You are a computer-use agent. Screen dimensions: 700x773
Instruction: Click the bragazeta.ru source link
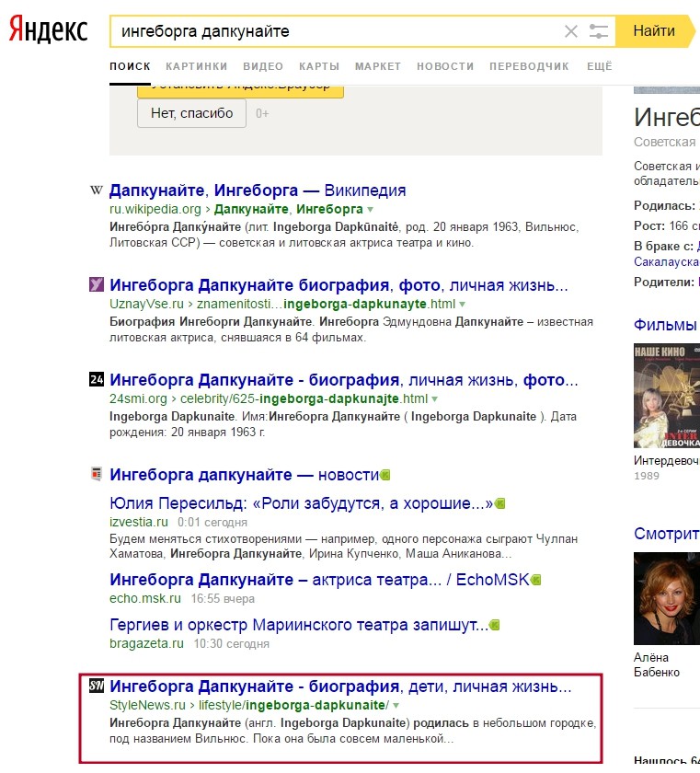pos(146,644)
